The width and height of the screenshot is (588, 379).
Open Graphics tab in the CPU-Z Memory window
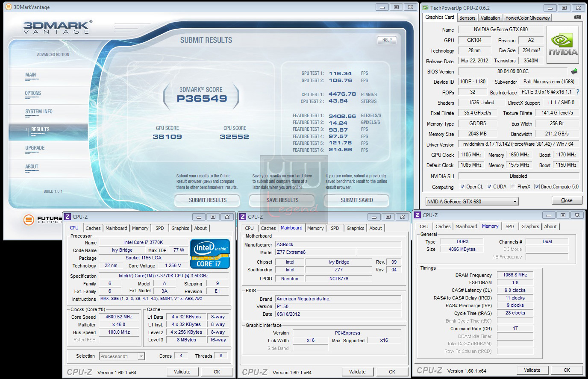(530, 226)
